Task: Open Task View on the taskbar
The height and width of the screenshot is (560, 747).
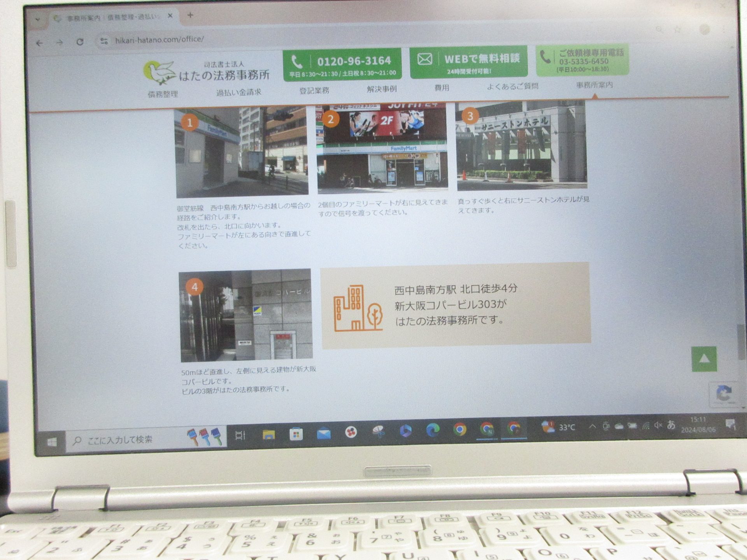Action: 240,435
